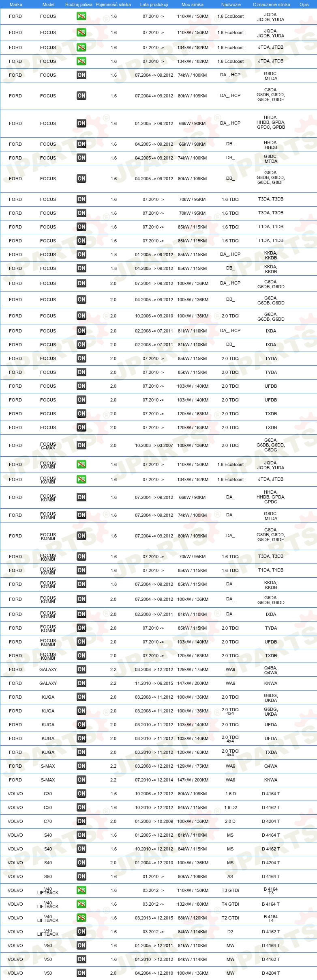Image resolution: width=317 pixels, height=980 pixels.
Task: Click the power cell '88kW / 120KM'
Action: 193,918
